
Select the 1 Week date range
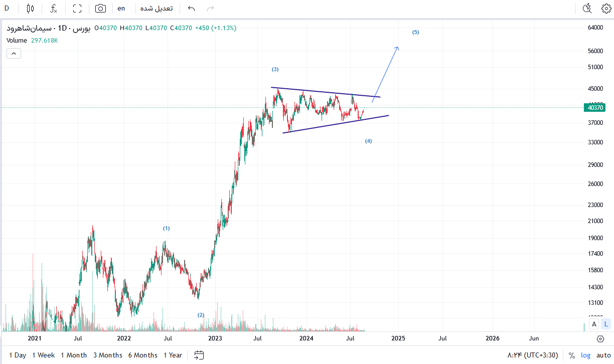[44, 355]
